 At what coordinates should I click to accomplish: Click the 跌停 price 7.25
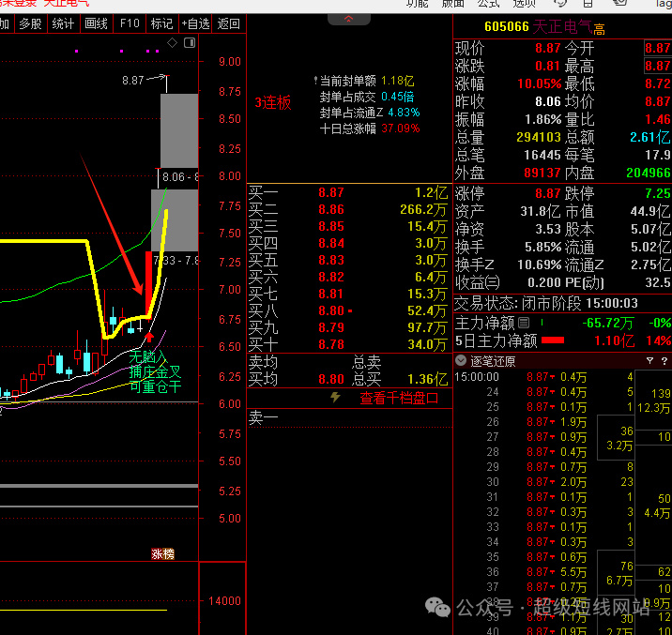click(657, 193)
